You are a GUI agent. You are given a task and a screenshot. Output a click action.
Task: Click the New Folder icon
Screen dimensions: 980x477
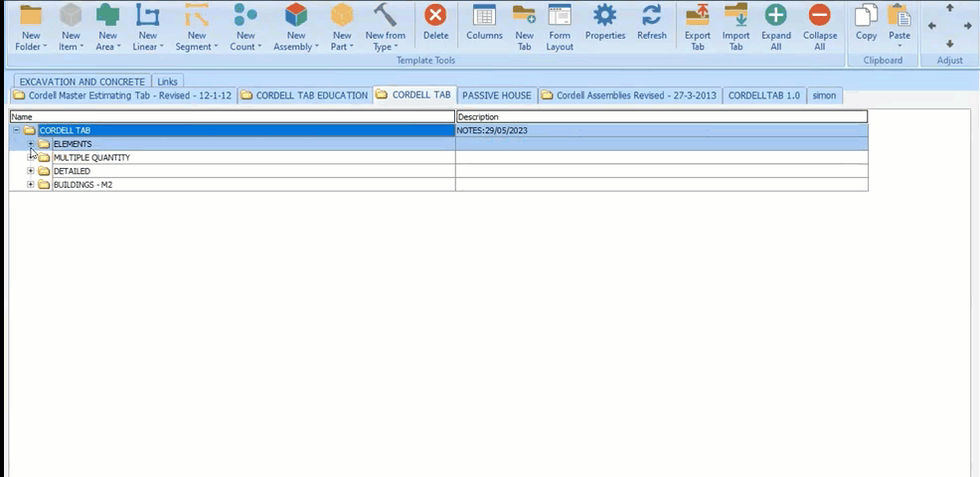click(x=31, y=15)
